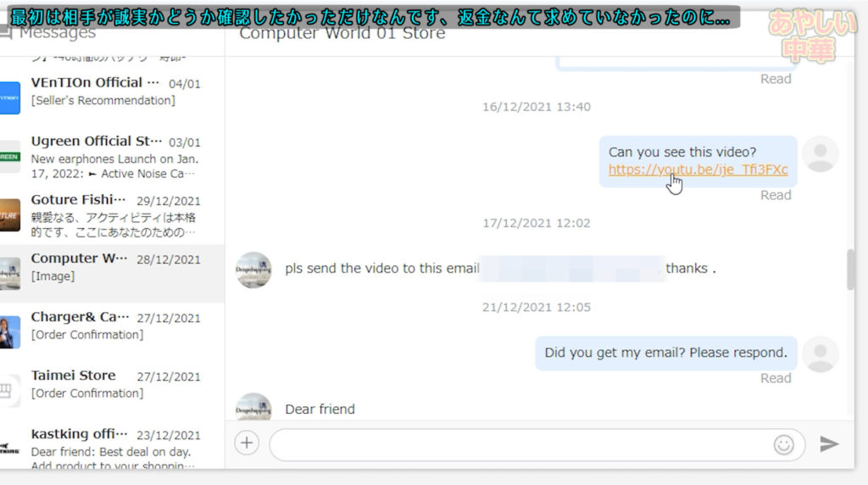Open the youtu.be video link
868x485 pixels.
[x=698, y=170]
